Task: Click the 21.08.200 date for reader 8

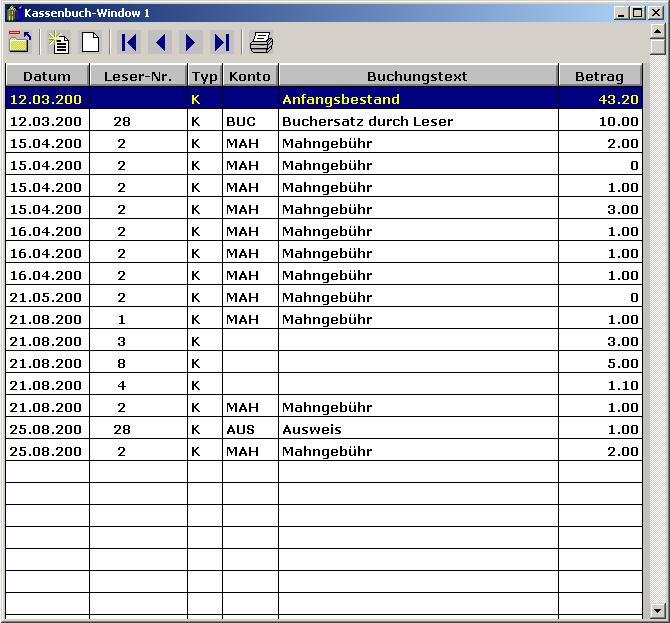Action: pyautogui.click(x=47, y=364)
